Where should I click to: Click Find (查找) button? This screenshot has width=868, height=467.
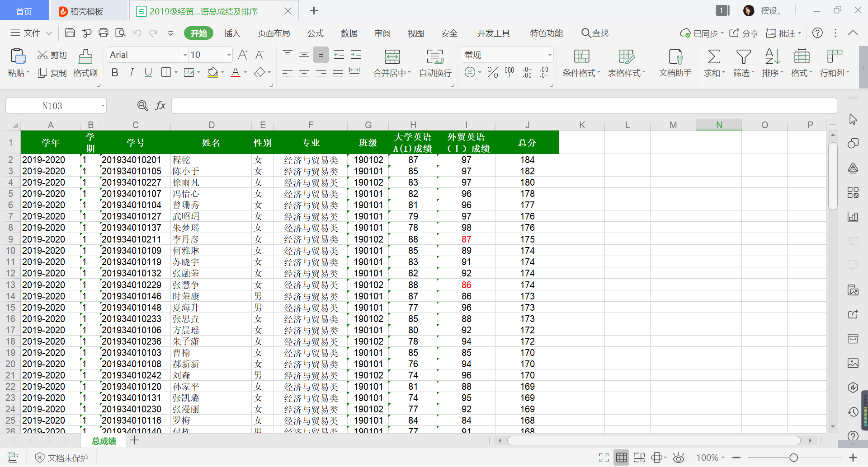point(595,33)
